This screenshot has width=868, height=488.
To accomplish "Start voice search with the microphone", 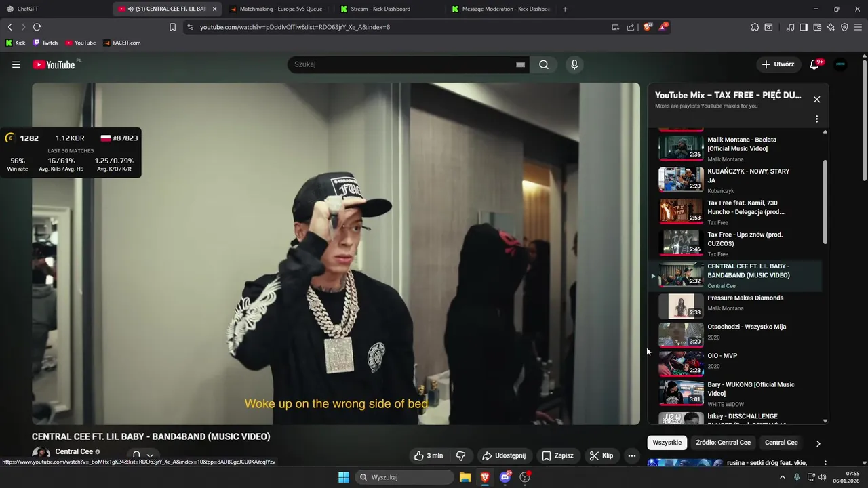I will pyautogui.click(x=574, y=64).
